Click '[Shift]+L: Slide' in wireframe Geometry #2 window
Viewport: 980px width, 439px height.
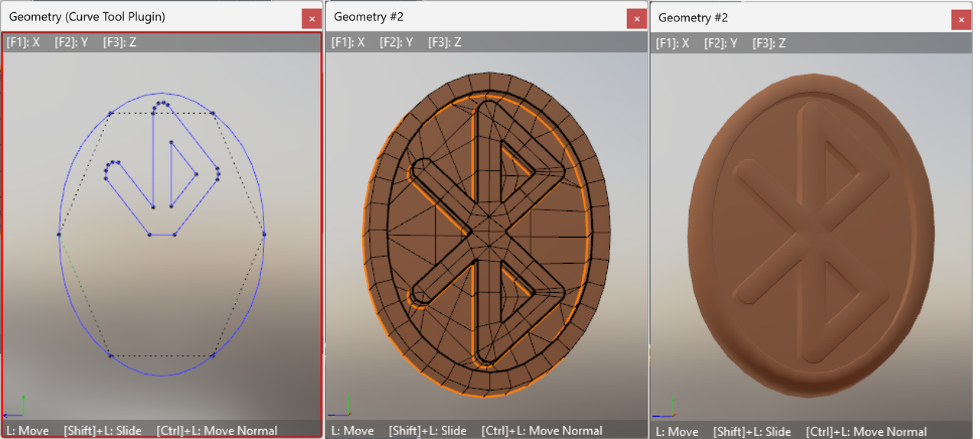pyautogui.click(x=428, y=431)
